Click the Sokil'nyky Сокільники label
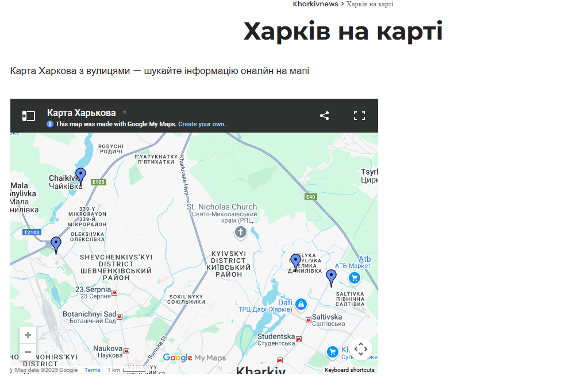Screen dimensions: 566x392 pos(186,300)
